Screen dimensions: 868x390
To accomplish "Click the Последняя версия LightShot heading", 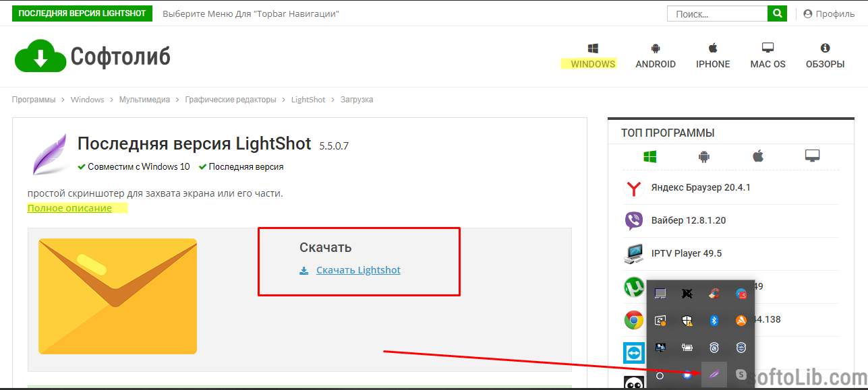I will pyautogui.click(x=194, y=143).
